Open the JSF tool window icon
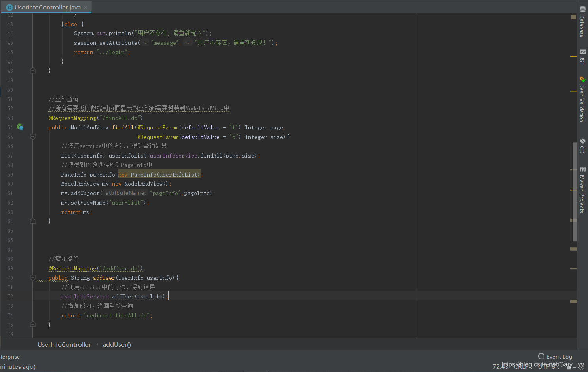The width and height of the screenshot is (588, 372). [x=582, y=52]
